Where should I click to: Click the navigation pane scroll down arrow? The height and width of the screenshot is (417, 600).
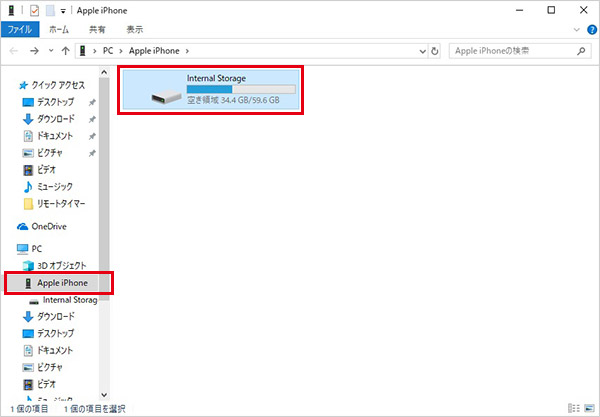pyautogui.click(x=104, y=395)
